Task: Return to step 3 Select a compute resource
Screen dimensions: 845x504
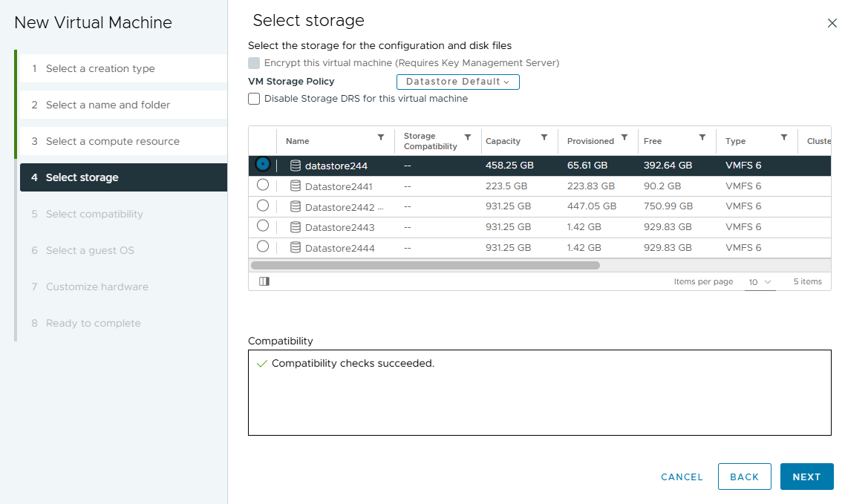Action: coord(112,141)
